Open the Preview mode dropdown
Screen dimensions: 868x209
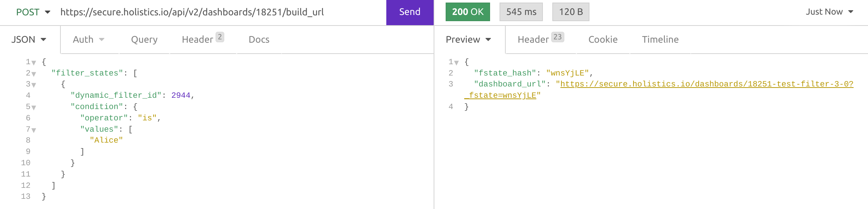tap(469, 39)
